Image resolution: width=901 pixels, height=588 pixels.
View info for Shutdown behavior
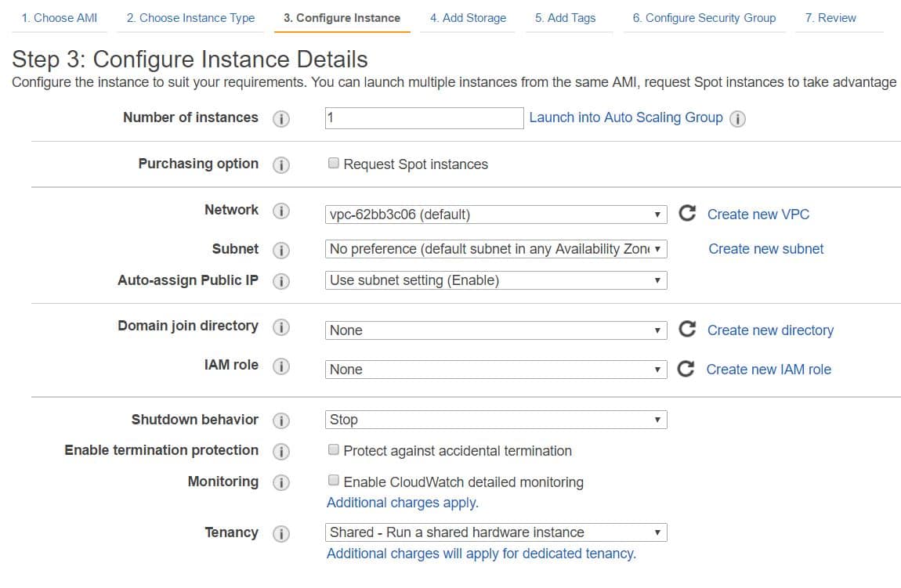point(281,420)
